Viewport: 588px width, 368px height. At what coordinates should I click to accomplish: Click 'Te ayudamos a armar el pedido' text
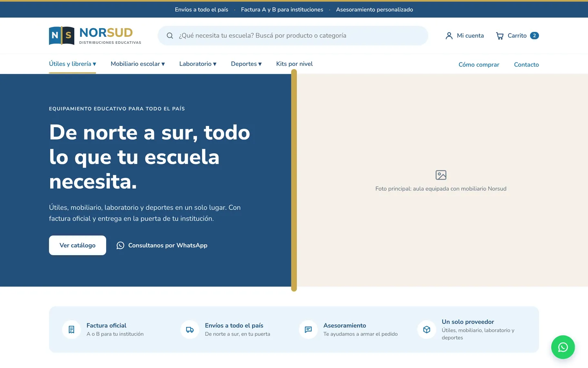pos(361,334)
